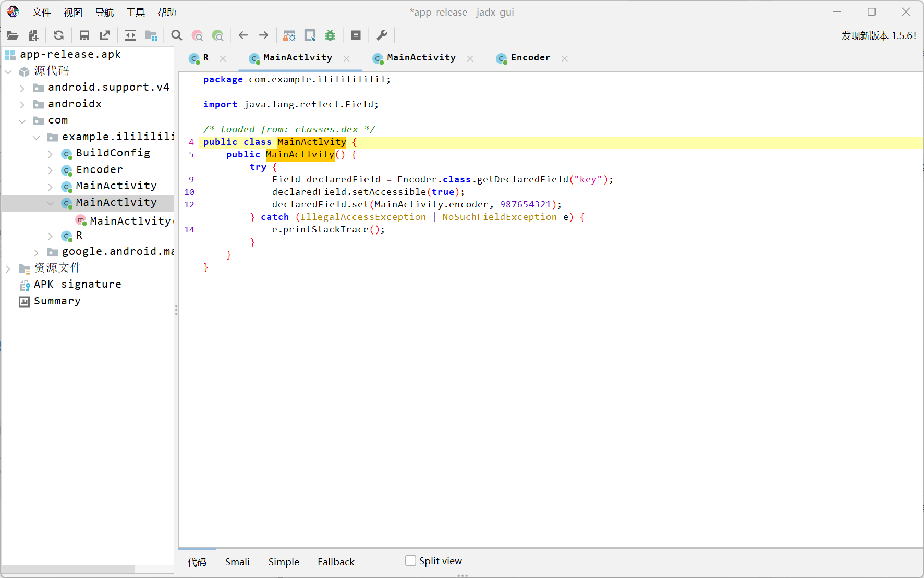
Task: Collapse the com package
Action: [x=22, y=121]
